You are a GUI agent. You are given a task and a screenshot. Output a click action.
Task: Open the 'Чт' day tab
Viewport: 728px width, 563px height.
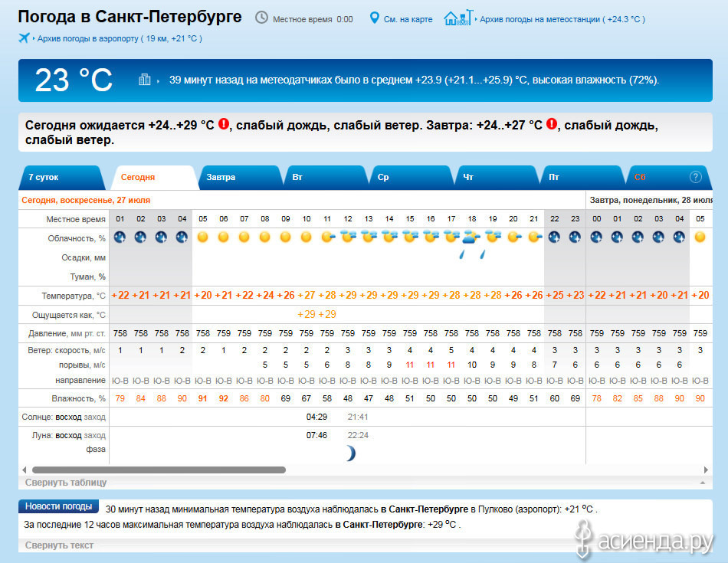[x=497, y=177]
